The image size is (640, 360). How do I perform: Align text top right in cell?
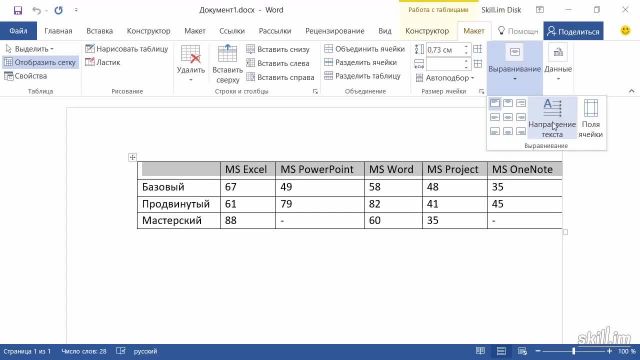click(x=521, y=104)
